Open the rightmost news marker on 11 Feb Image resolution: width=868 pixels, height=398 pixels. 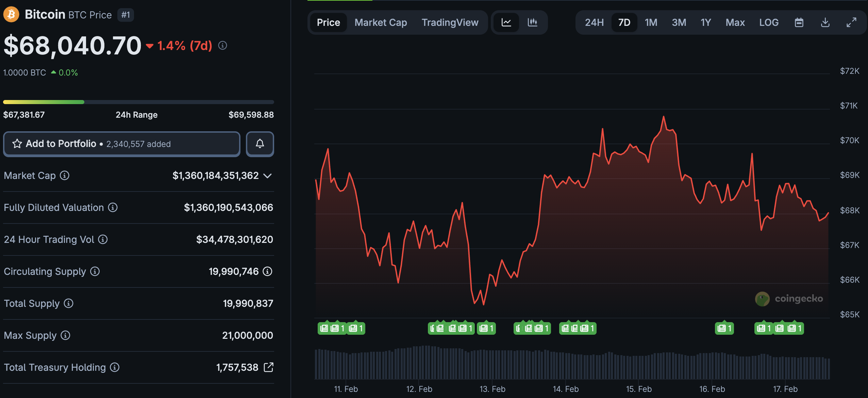tap(356, 328)
